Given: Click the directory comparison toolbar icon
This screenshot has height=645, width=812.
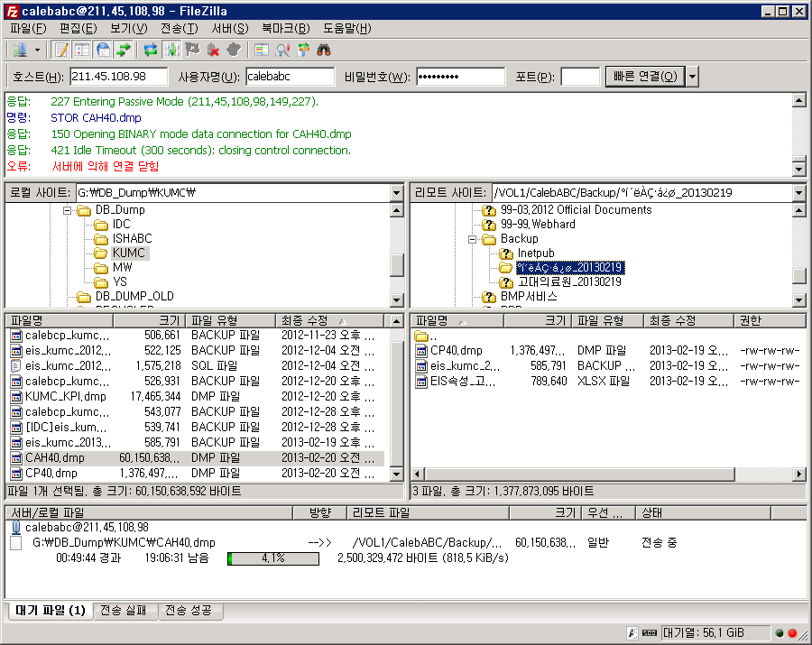Looking at the screenshot, I should [282, 50].
